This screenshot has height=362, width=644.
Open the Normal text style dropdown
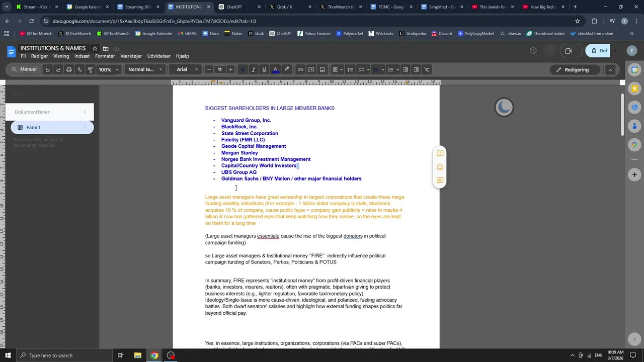(145, 69)
